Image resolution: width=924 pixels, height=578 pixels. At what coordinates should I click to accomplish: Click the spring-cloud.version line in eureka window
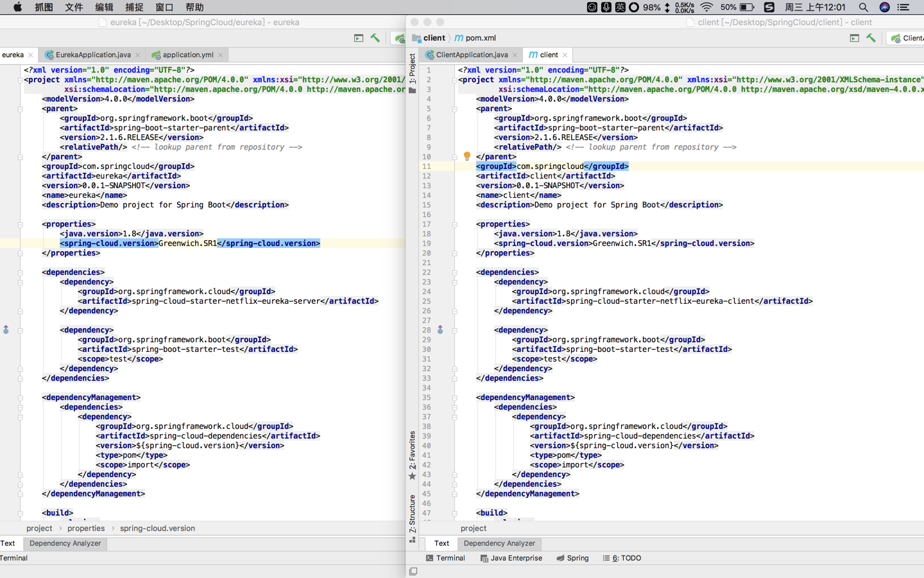coord(190,243)
